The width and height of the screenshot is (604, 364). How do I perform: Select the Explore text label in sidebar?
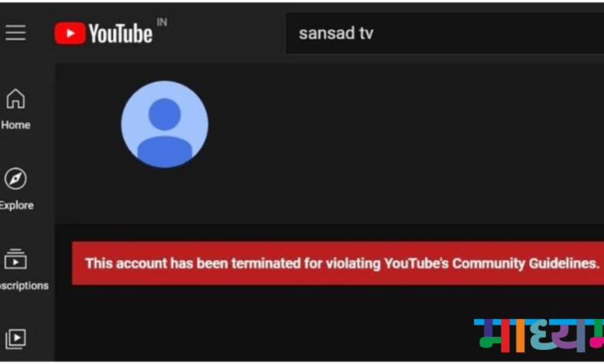point(16,205)
